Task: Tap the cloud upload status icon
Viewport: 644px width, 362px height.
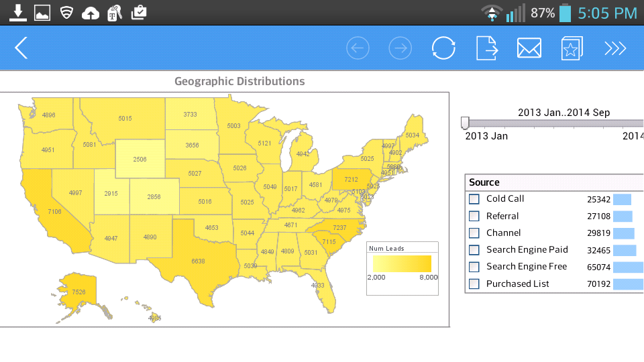Action: coord(91,13)
